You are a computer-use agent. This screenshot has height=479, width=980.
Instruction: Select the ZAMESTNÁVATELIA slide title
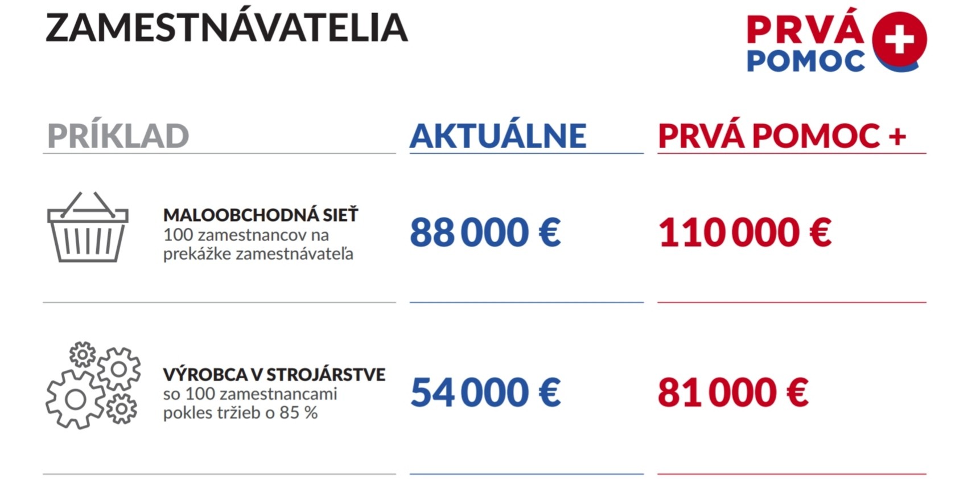pyautogui.click(x=227, y=28)
